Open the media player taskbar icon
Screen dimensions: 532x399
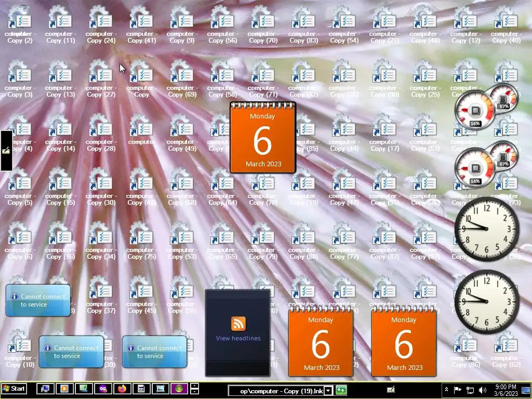[64, 389]
